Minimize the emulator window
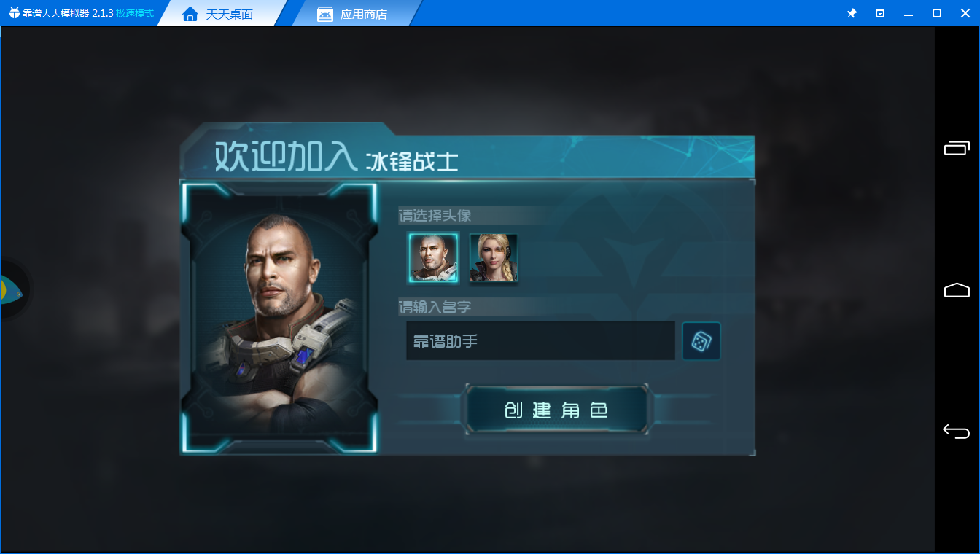Screen dimensions: 980x554 909,13
